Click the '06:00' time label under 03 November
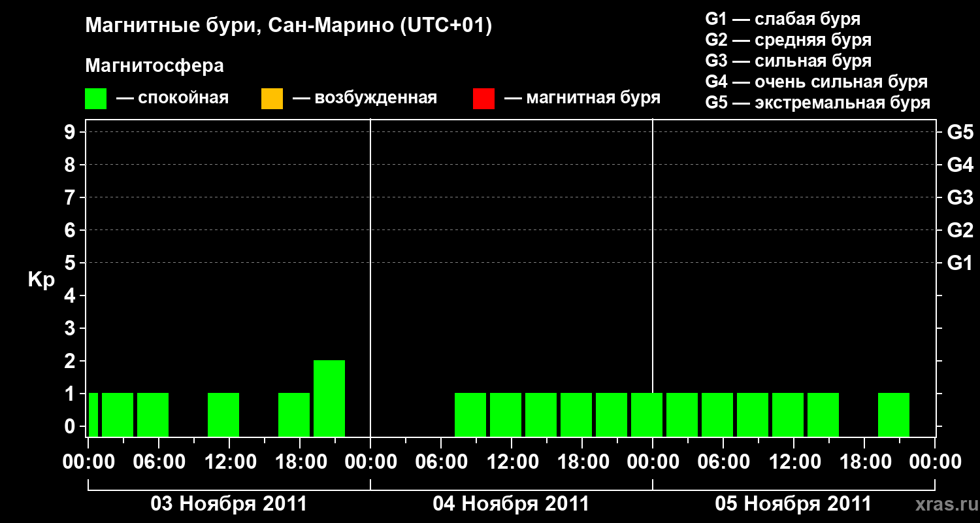The image size is (980, 523). pyautogui.click(x=159, y=462)
